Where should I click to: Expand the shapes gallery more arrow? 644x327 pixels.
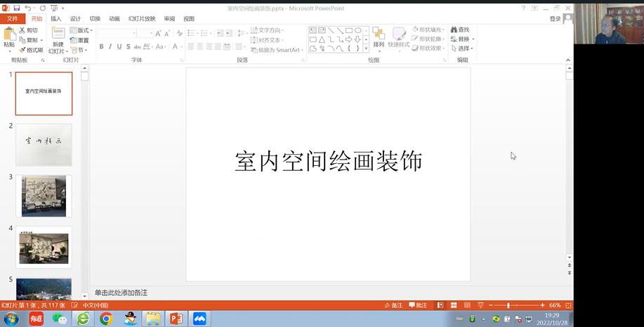366,49
